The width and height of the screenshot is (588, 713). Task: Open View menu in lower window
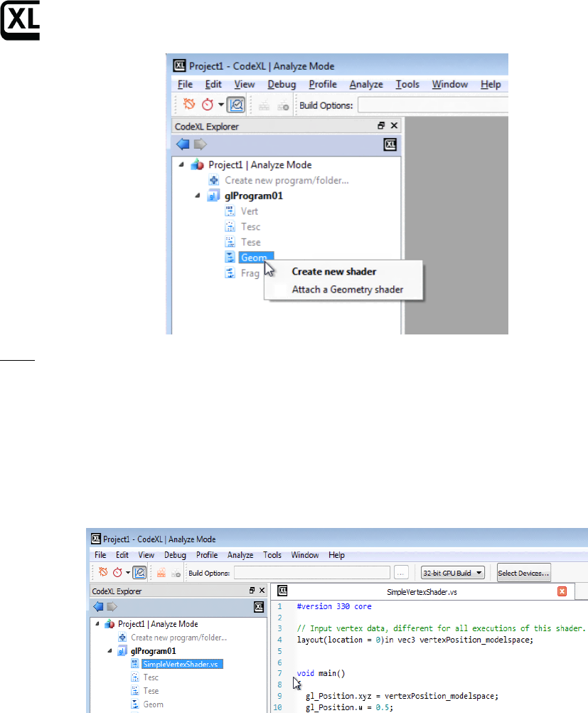click(146, 555)
